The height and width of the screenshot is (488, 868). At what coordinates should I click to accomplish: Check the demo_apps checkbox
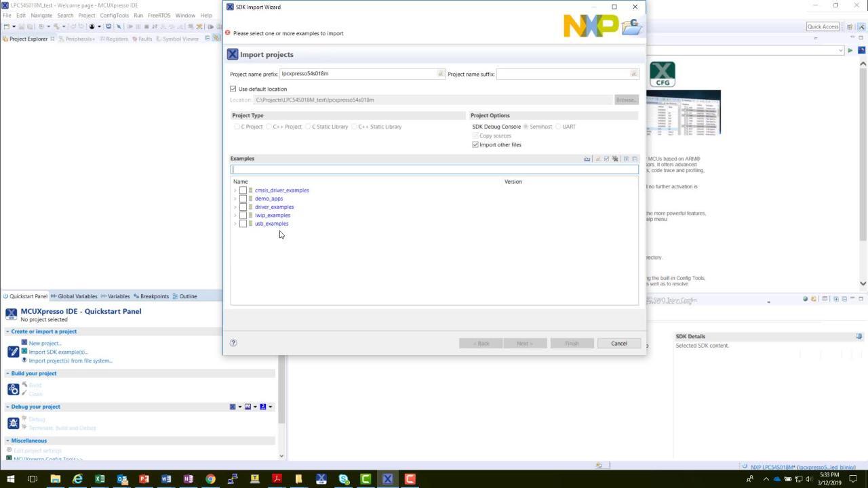pos(243,199)
